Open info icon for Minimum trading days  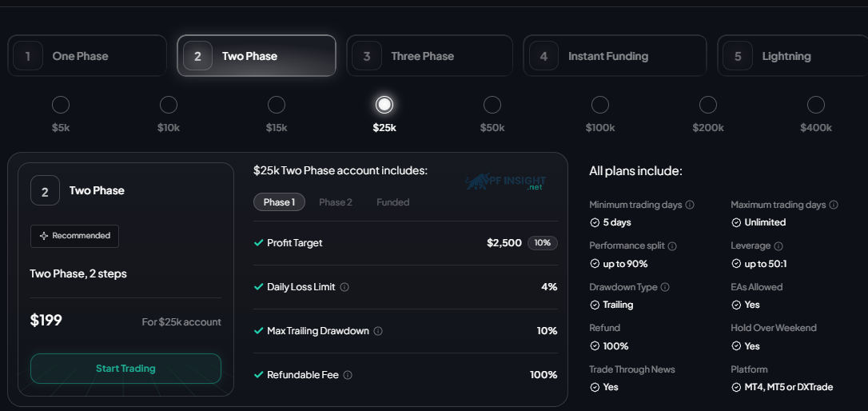[x=690, y=205]
